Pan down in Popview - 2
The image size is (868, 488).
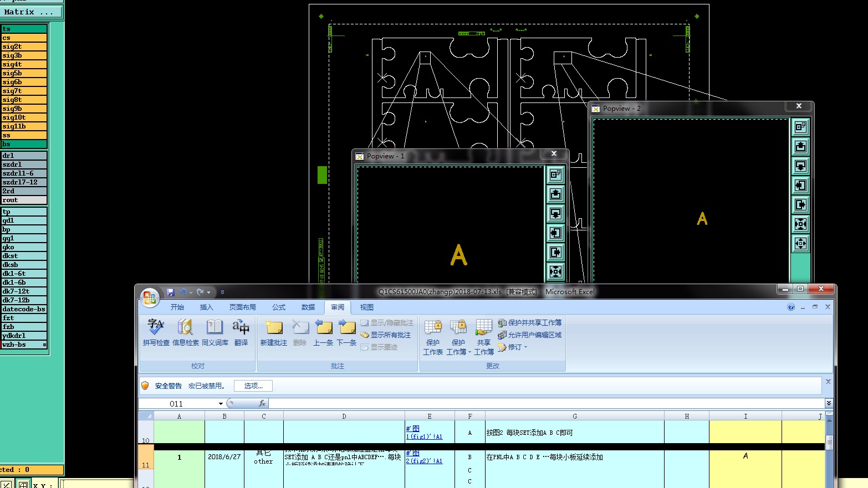pos(800,166)
